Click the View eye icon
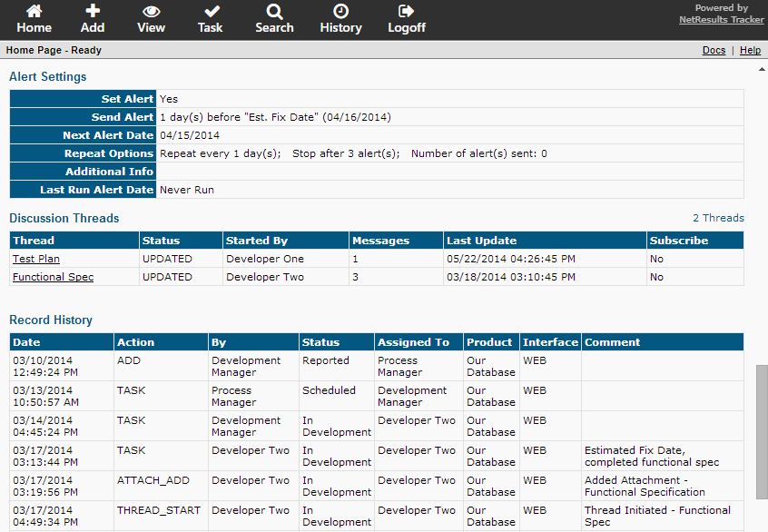768x532 pixels. click(152, 11)
